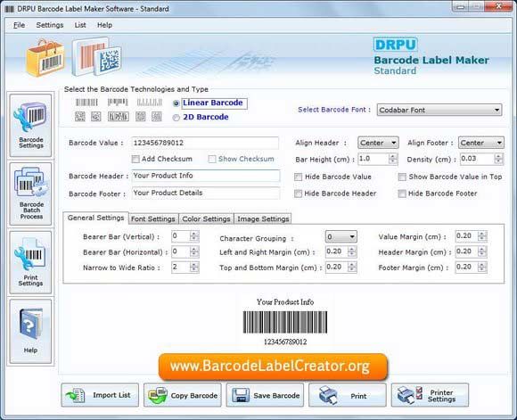Click the Import List button

click(x=100, y=395)
